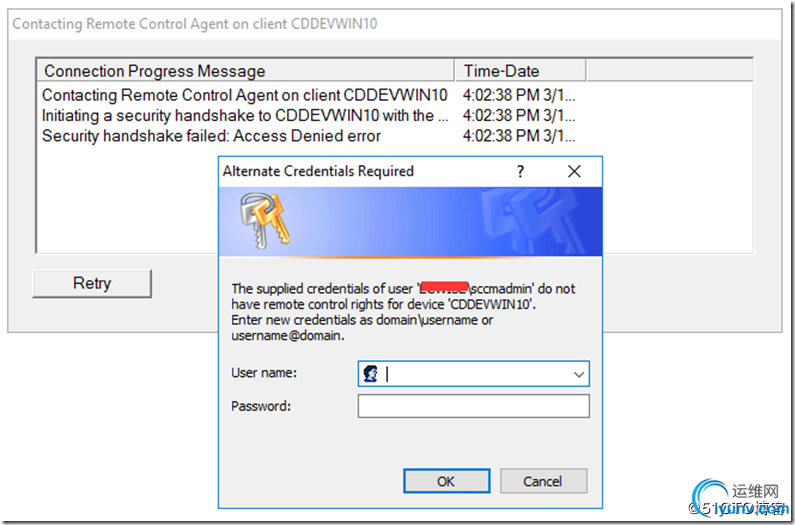Click the empty column header after Time-Date
The image size is (795, 525).
(x=670, y=71)
